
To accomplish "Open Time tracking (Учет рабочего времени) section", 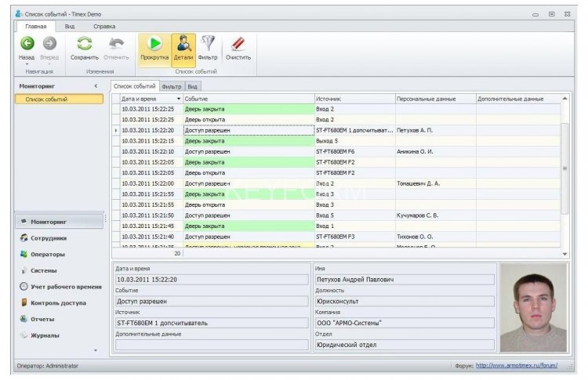I will pyautogui.click(x=66, y=286).
